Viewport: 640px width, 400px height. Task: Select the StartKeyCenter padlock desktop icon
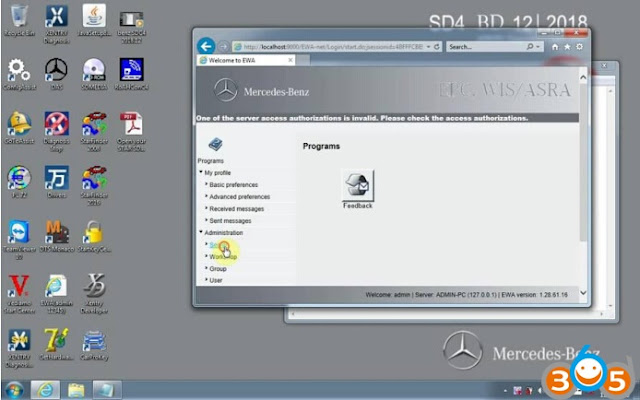coord(94,236)
